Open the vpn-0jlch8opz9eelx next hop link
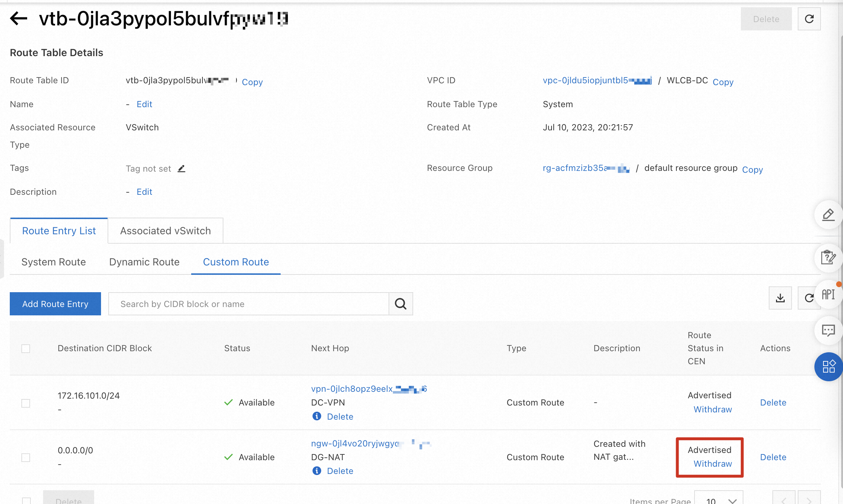This screenshot has height=504, width=843. click(x=352, y=389)
